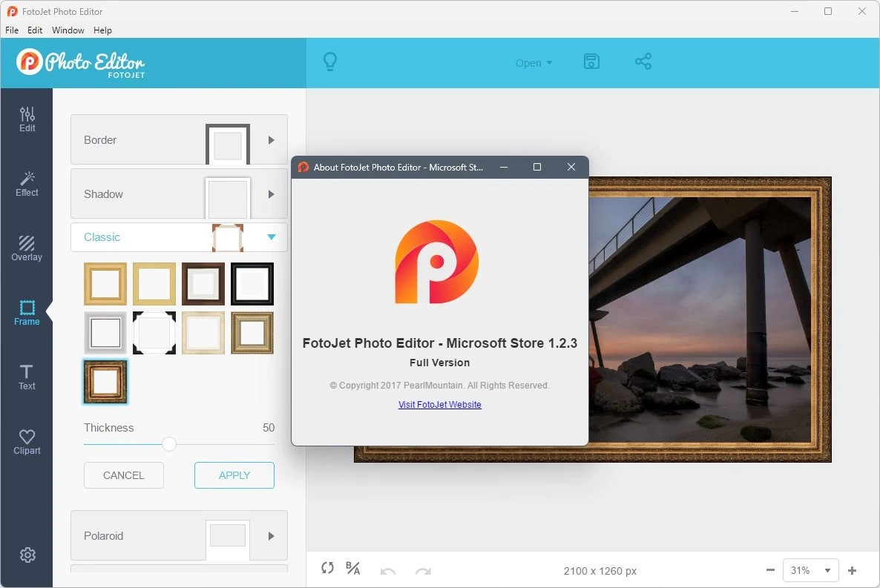Collapse the Classic frame section
Screen dimensions: 880x588
(179, 237)
